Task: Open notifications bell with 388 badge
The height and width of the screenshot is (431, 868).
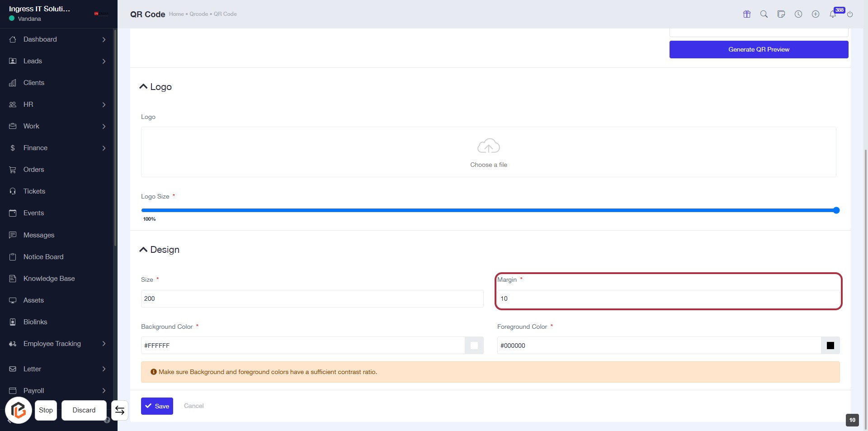Action: (833, 14)
